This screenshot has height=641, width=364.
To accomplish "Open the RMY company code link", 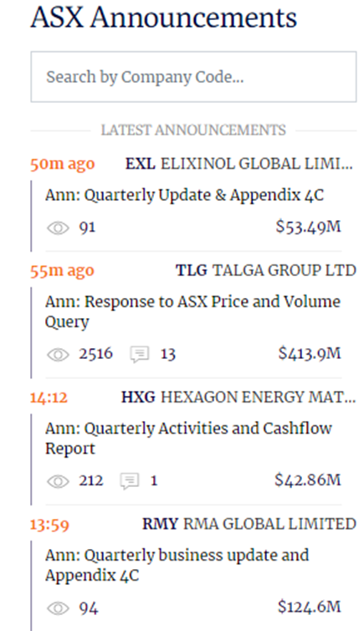I will [161, 524].
